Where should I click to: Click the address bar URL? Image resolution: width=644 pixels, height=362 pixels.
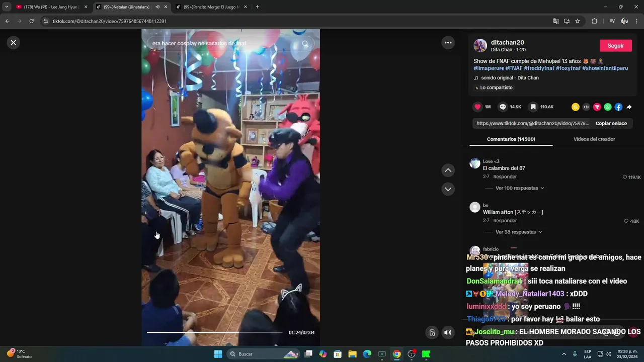click(x=109, y=21)
